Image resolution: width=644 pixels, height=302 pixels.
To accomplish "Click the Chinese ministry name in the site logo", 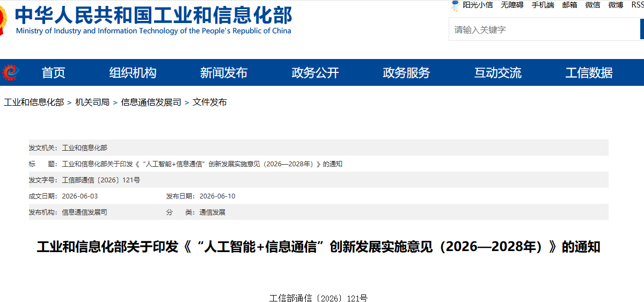I will [153, 14].
